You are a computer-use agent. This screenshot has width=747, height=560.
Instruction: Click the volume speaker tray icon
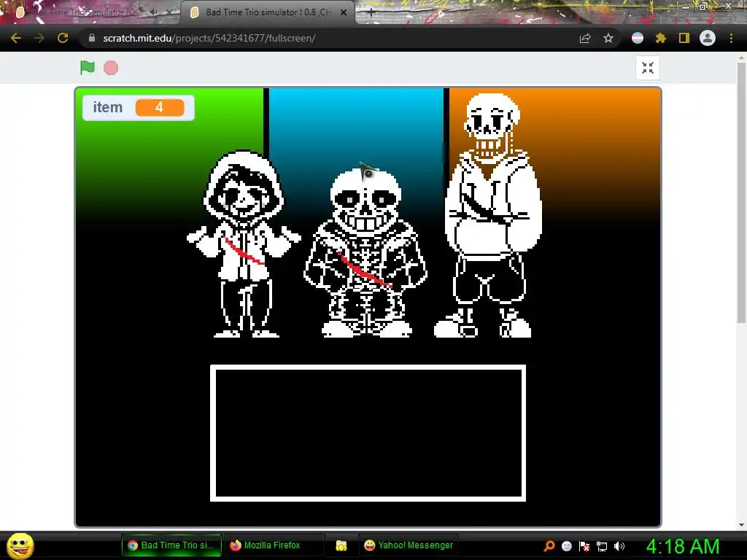coord(619,546)
